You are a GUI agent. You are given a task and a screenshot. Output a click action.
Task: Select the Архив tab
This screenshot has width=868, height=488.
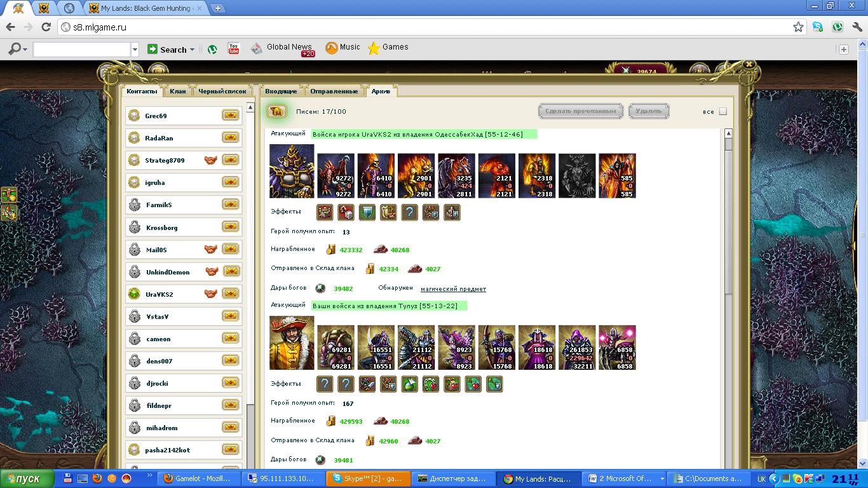point(381,91)
